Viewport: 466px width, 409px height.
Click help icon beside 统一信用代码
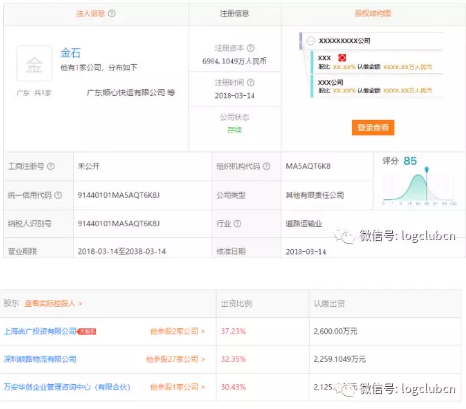pyautogui.click(x=58, y=195)
